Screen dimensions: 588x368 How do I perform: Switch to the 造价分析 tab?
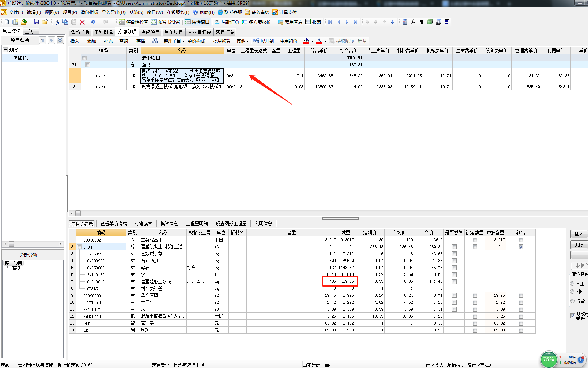click(80, 32)
